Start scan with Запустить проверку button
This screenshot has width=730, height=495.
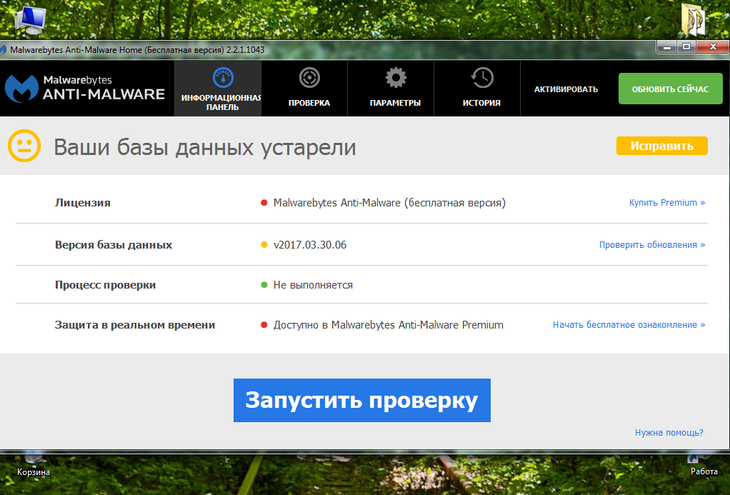(x=362, y=400)
